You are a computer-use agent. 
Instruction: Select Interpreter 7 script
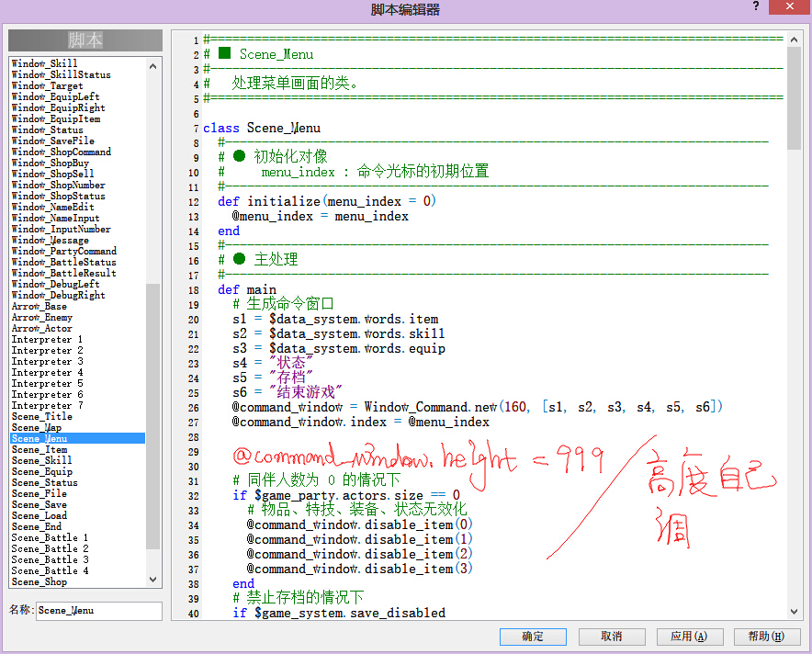pos(47,405)
